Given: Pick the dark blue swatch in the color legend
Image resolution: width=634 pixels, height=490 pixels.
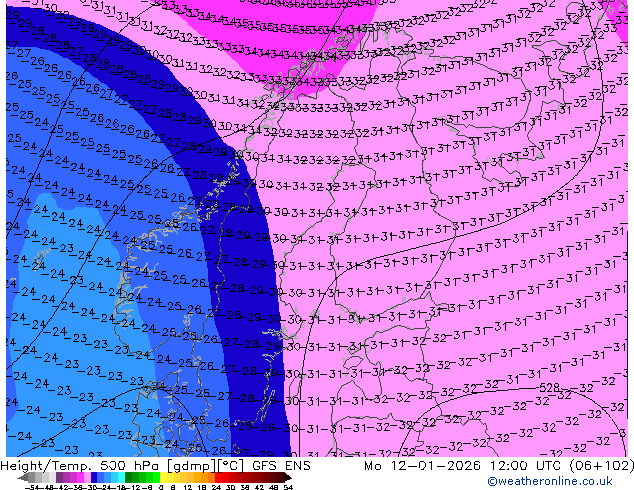Looking at the screenshot, I should pos(94,477).
